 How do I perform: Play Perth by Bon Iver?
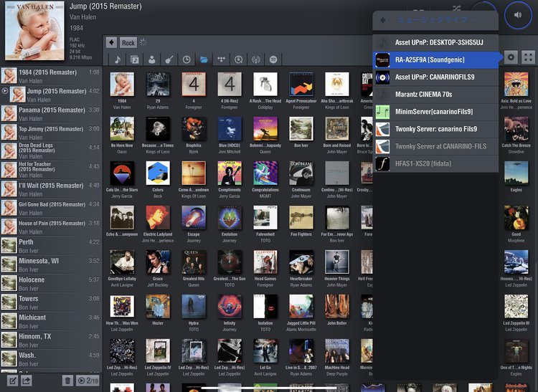coord(51,245)
